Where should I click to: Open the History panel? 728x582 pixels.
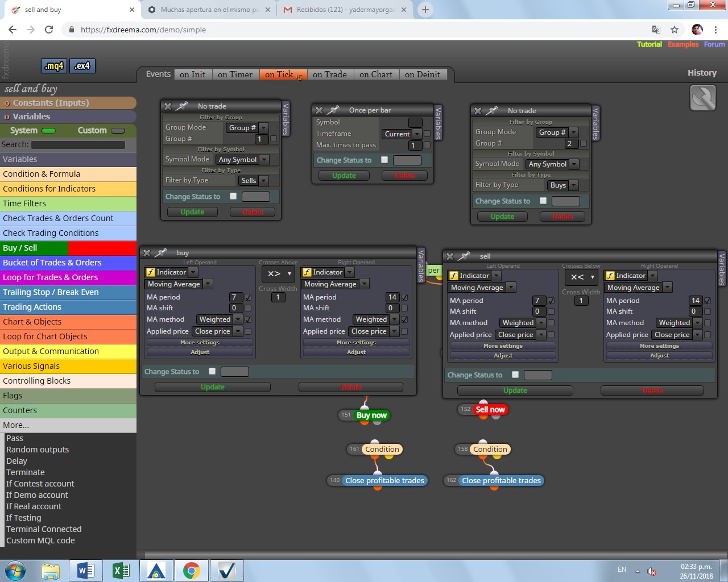coord(702,73)
